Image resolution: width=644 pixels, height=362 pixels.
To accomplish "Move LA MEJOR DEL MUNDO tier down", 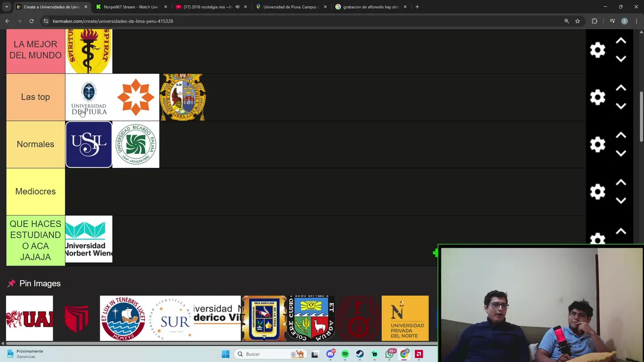I will click(x=621, y=59).
